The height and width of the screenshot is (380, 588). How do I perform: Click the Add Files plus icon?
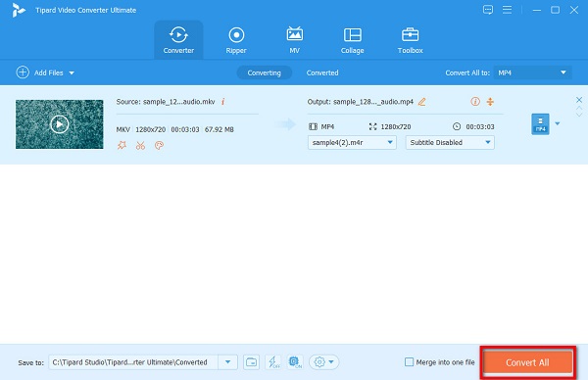[23, 71]
